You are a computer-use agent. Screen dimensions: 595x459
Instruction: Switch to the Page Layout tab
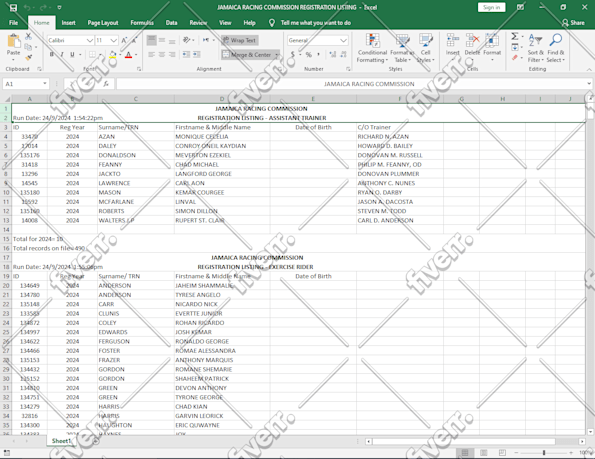pyautogui.click(x=103, y=23)
